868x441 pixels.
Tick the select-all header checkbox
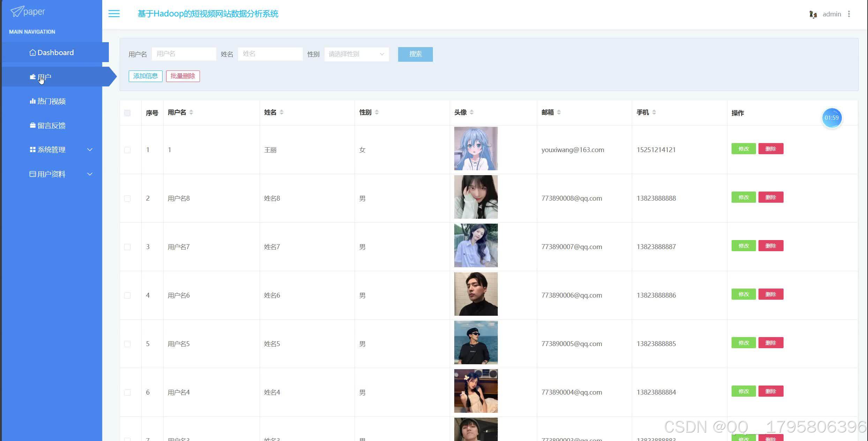127,113
